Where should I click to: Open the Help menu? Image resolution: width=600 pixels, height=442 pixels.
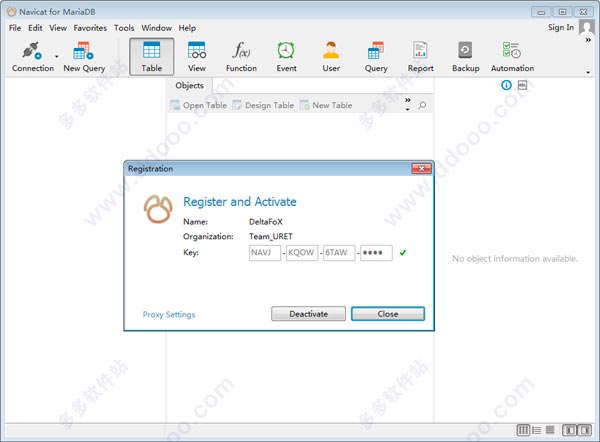(187, 28)
